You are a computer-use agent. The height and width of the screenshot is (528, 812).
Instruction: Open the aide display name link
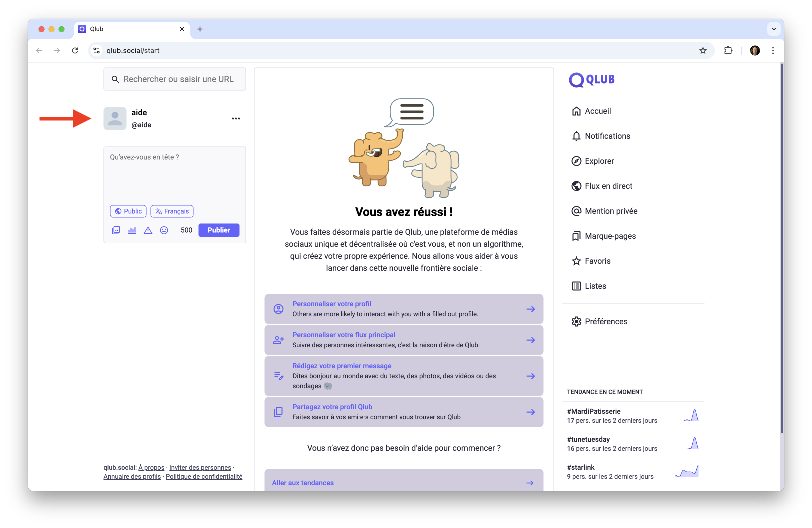point(139,112)
